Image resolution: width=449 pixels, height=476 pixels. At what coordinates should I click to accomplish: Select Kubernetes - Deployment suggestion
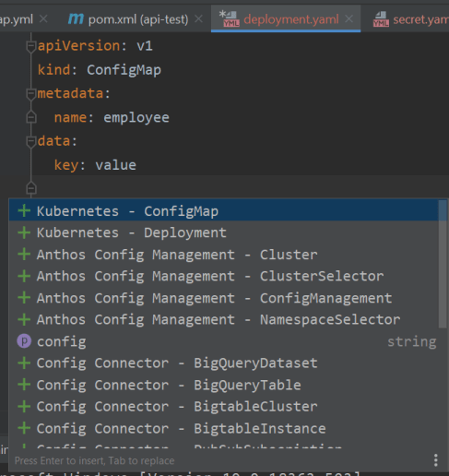pyautogui.click(x=224, y=232)
